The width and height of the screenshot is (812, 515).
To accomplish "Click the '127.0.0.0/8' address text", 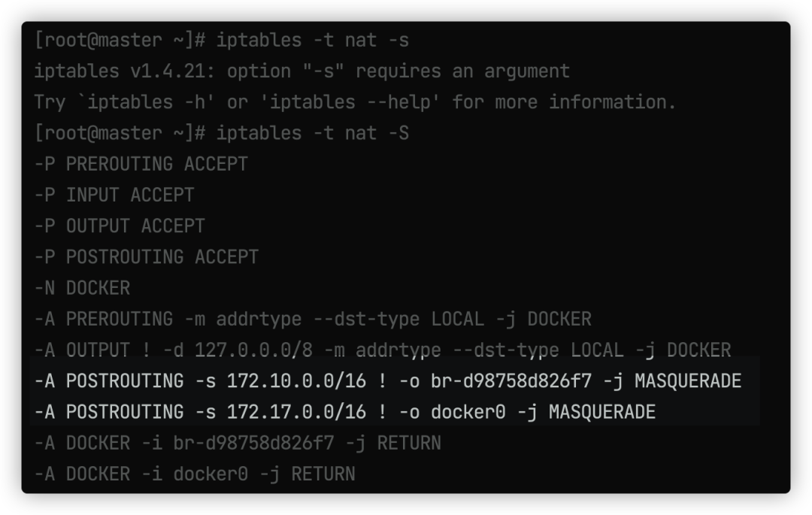I will [x=254, y=350].
